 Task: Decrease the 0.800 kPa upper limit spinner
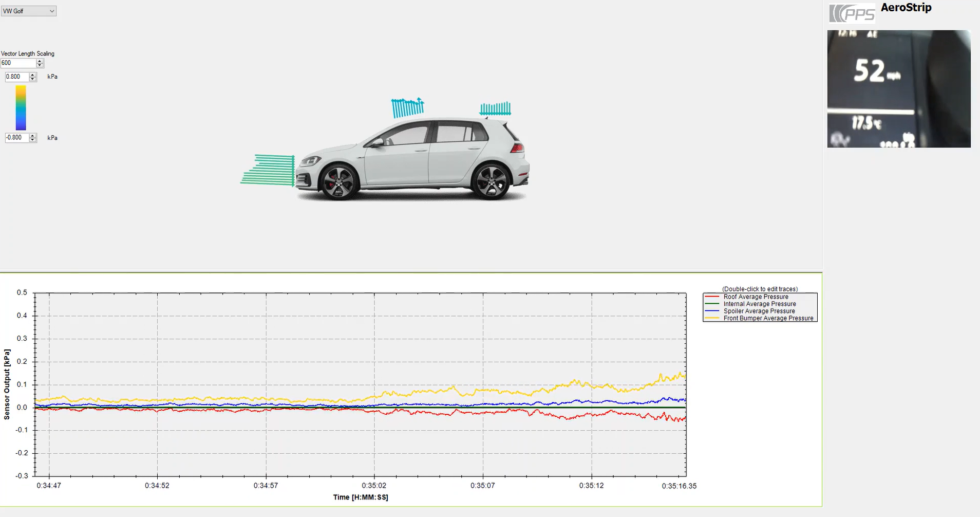(x=32, y=79)
